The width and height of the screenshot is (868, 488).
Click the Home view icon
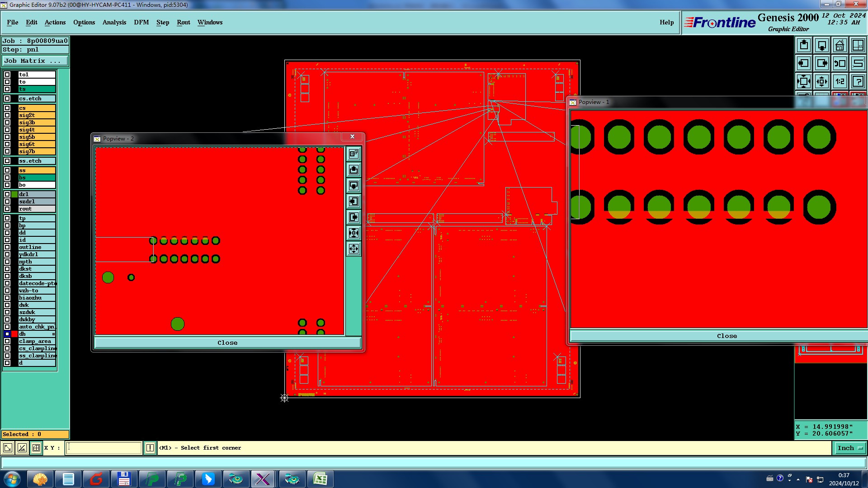(840, 45)
